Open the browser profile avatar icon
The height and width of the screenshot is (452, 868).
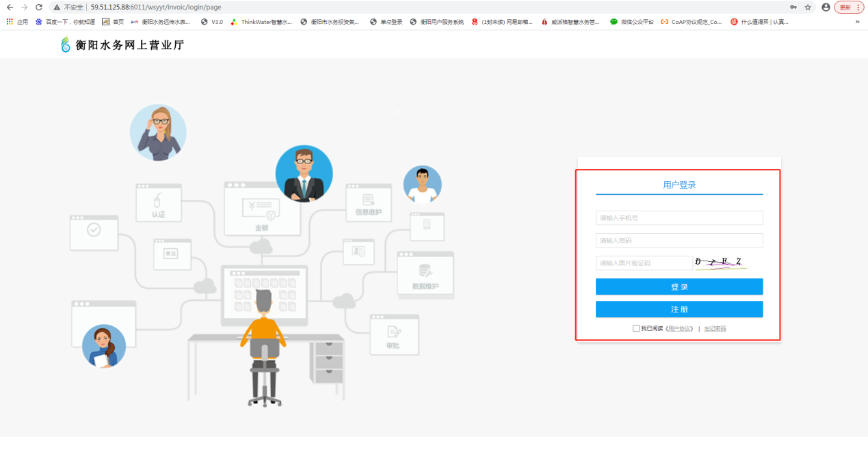tap(826, 7)
